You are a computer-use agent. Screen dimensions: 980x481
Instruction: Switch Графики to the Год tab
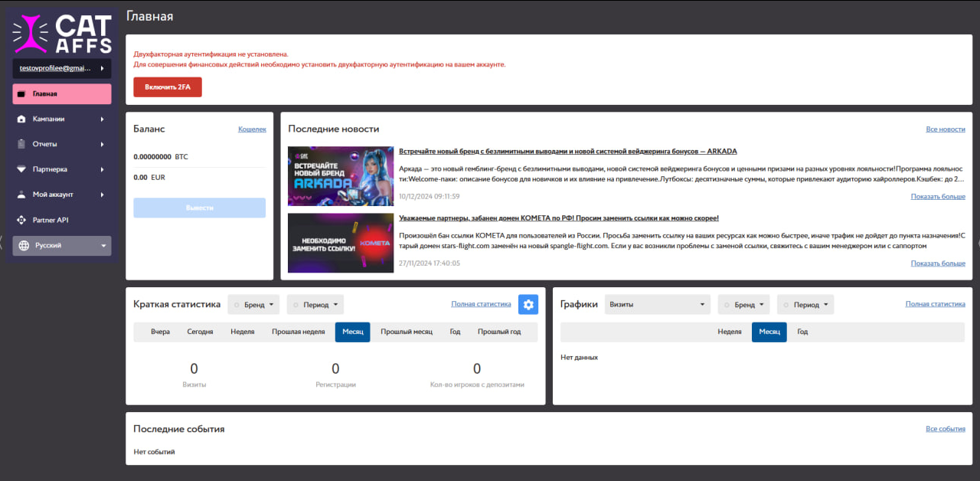(x=802, y=332)
